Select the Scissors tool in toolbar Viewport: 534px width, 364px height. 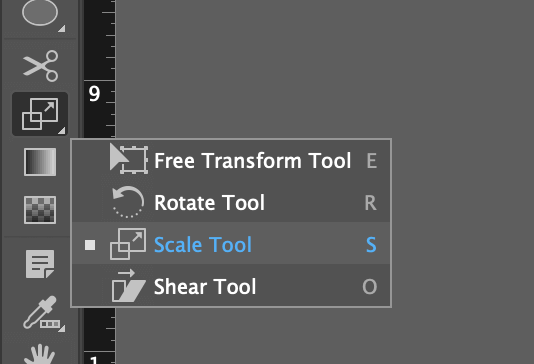click(x=40, y=66)
